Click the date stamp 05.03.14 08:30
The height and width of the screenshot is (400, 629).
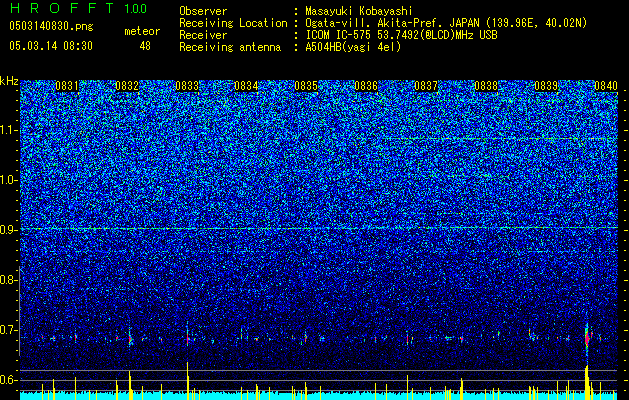pos(51,46)
